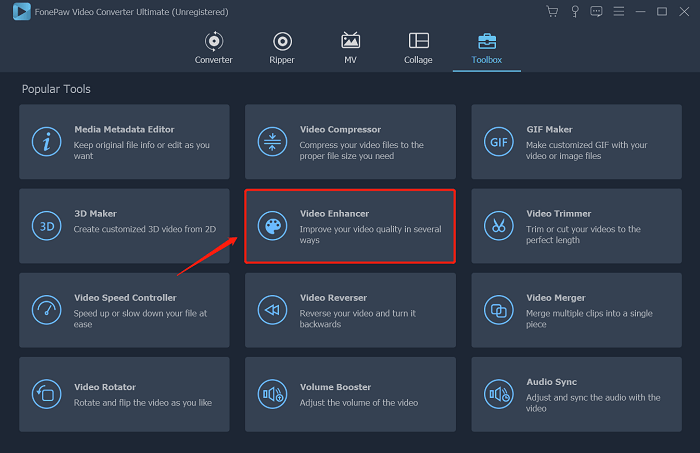The width and height of the screenshot is (700, 453).
Task: Open the hamburger menu icon
Action: [x=619, y=12]
